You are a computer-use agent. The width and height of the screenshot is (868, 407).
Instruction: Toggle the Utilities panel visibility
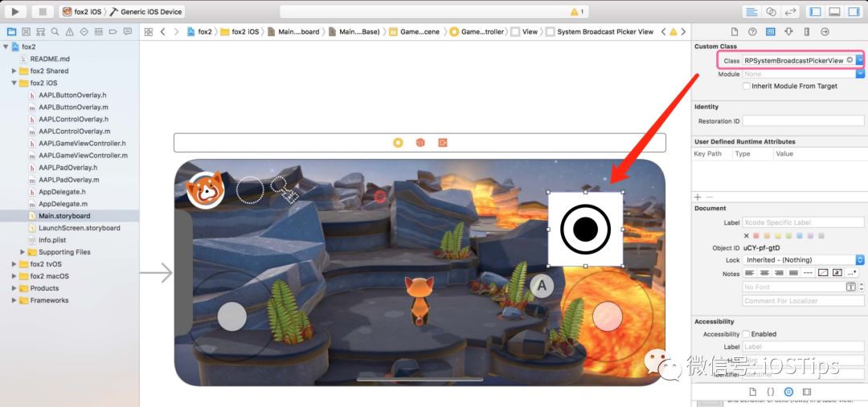coord(854,11)
